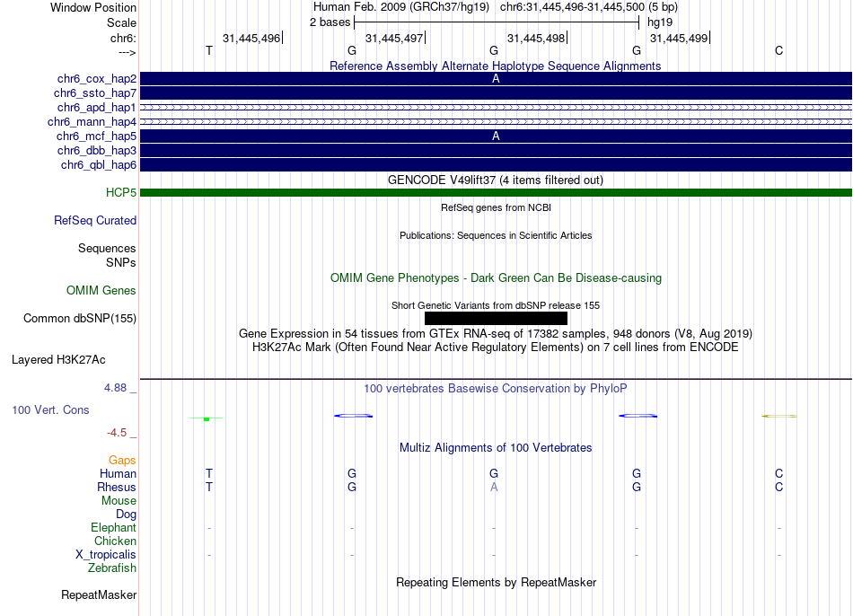Click Publications: Sequences in Scientific Articles title

tap(496, 235)
